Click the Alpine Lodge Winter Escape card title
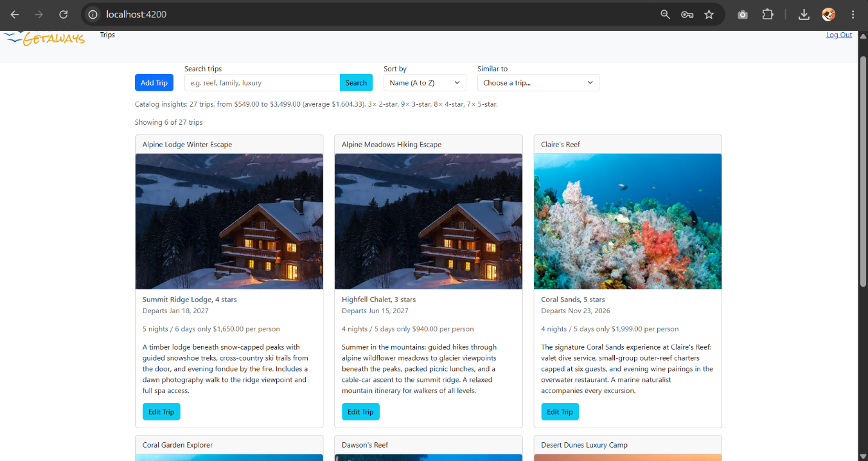 (187, 145)
